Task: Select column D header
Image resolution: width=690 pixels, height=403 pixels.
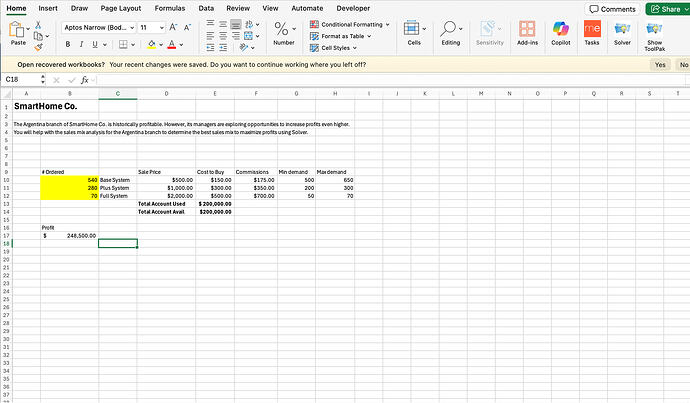Action: coord(166,93)
